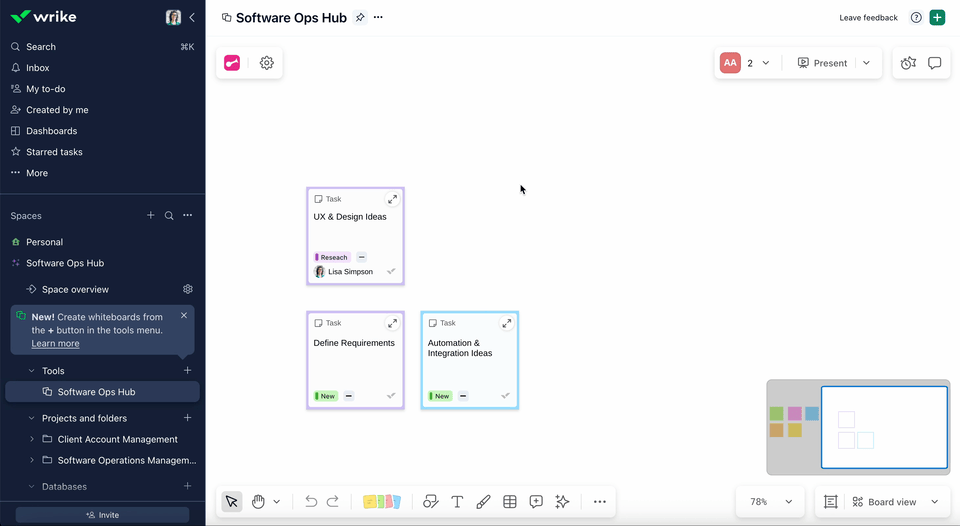Go to My to-do in sidebar
Screen dimensions: 960x526
point(45,89)
